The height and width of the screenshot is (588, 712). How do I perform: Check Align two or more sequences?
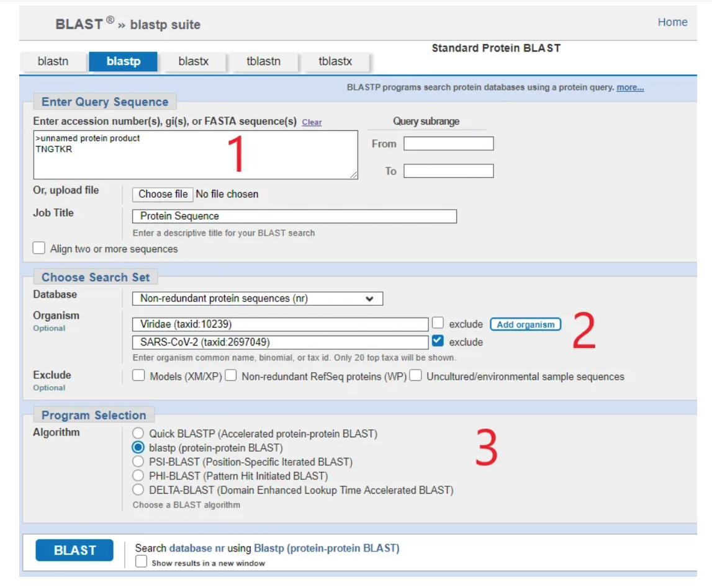pos(39,249)
